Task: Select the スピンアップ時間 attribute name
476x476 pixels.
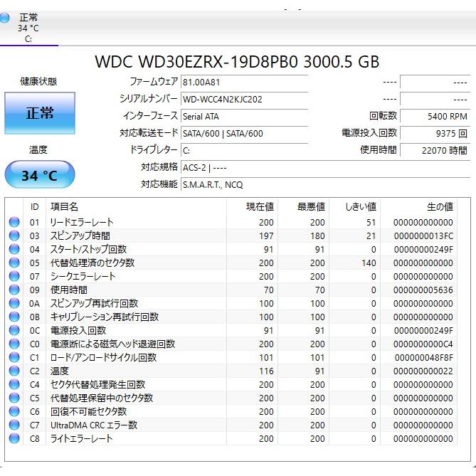Action: (80, 236)
